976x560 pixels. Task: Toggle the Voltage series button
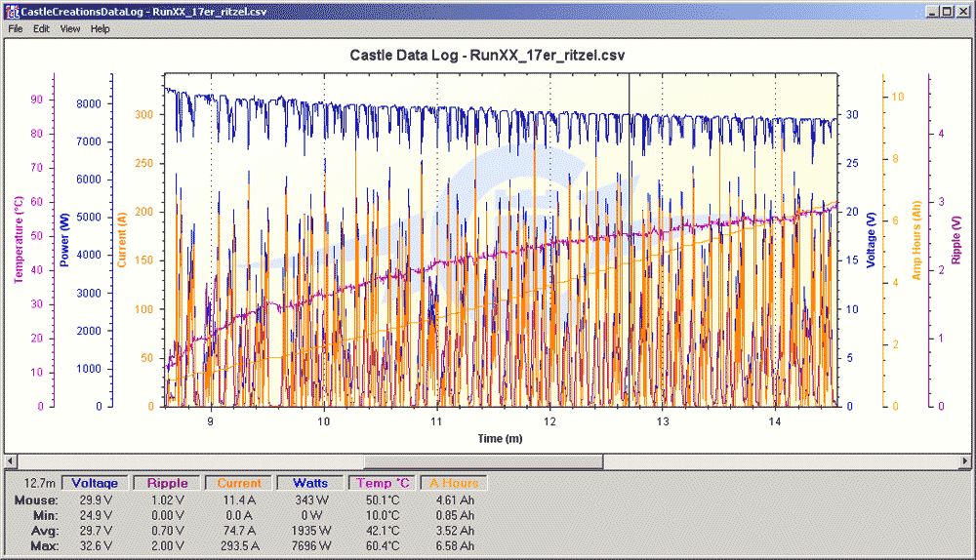[95, 483]
